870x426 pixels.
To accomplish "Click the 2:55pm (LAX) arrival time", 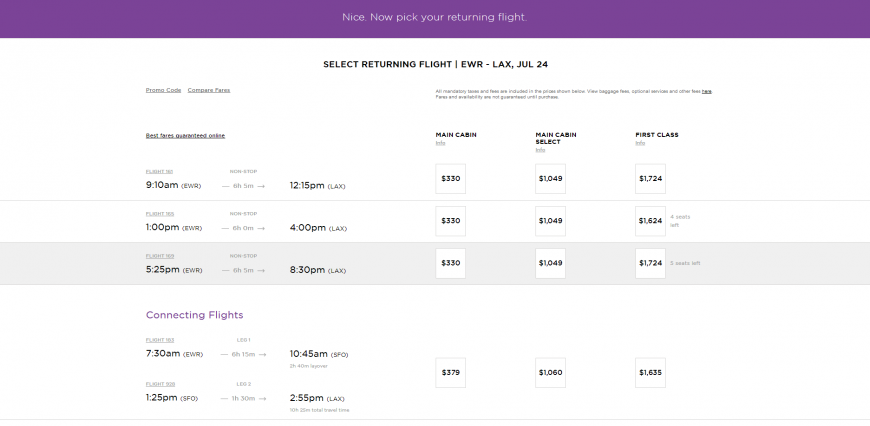I will click(x=317, y=398).
